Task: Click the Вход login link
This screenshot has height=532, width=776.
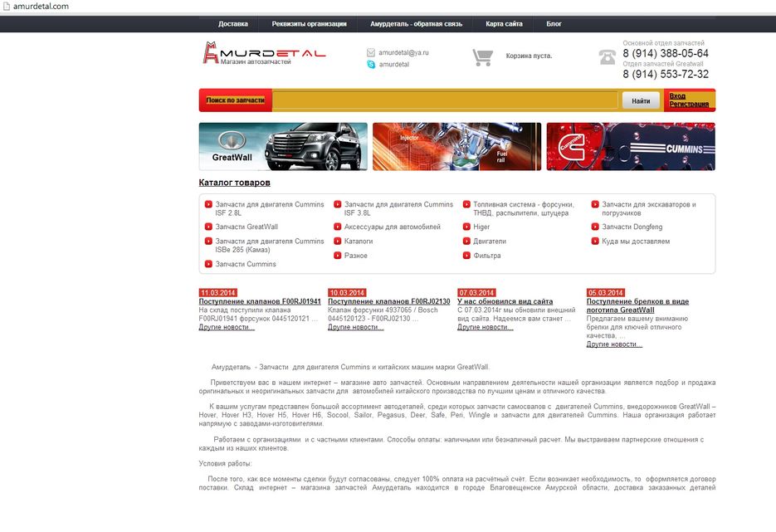Action: coord(677,96)
